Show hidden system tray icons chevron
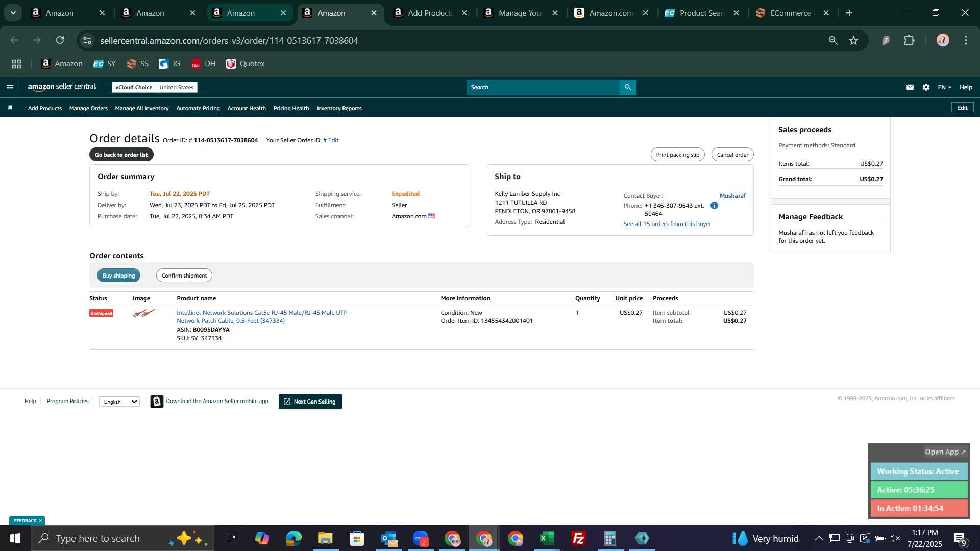The width and height of the screenshot is (980, 551). point(819,538)
